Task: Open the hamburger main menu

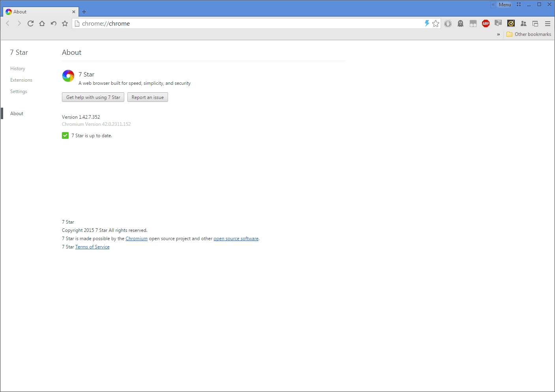Action: (x=548, y=24)
